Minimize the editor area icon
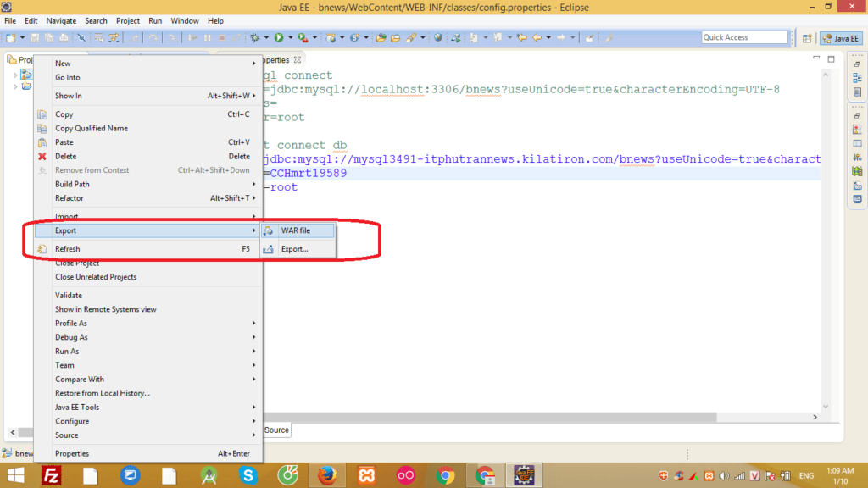 (x=816, y=58)
